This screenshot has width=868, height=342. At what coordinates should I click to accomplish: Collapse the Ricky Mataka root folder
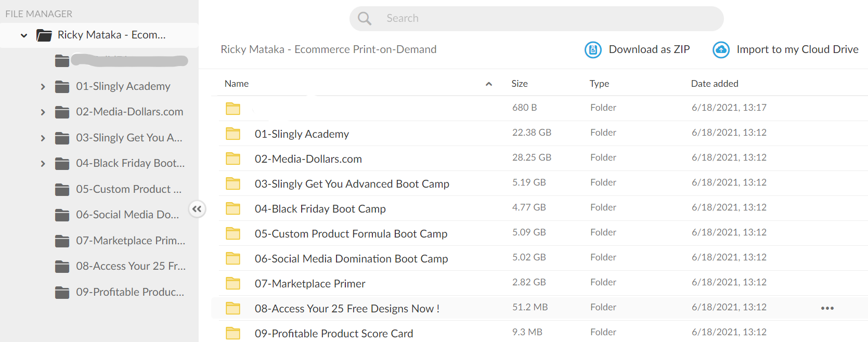[24, 35]
